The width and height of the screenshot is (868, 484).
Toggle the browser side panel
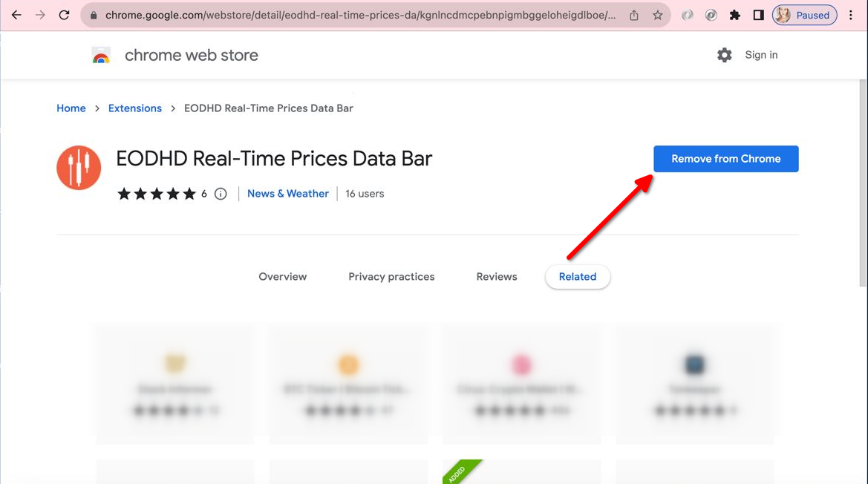pos(758,16)
